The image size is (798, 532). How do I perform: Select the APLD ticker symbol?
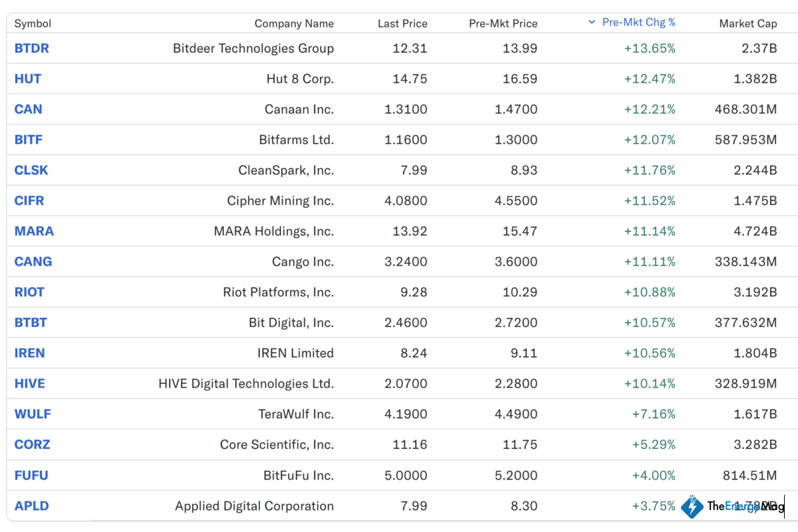pos(32,506)
